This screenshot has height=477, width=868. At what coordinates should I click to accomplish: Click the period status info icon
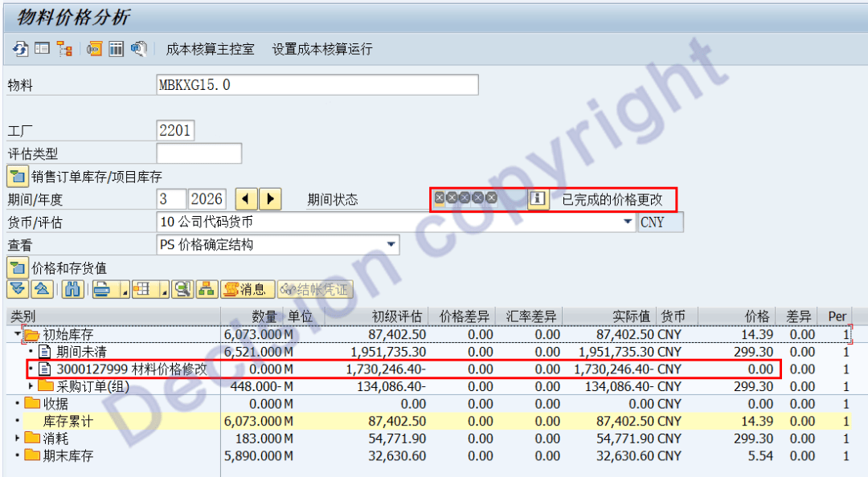pyautogui.click(x=538, y=199)
